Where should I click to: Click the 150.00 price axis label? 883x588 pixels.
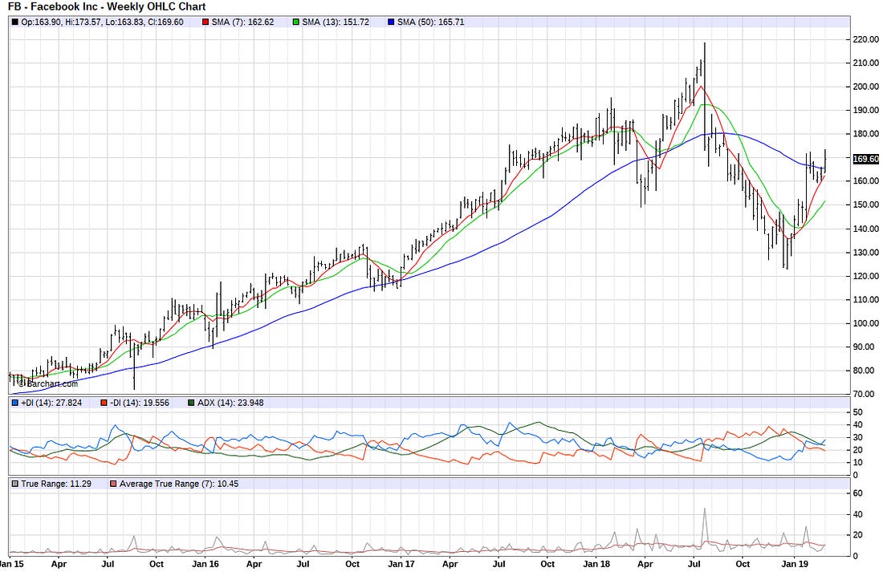(865, 205)
